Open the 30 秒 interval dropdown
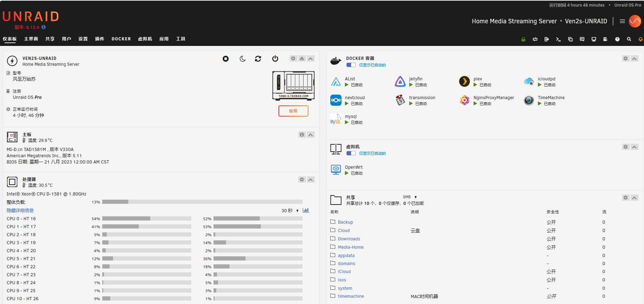The image size is (644, 304). coord(290,210)
